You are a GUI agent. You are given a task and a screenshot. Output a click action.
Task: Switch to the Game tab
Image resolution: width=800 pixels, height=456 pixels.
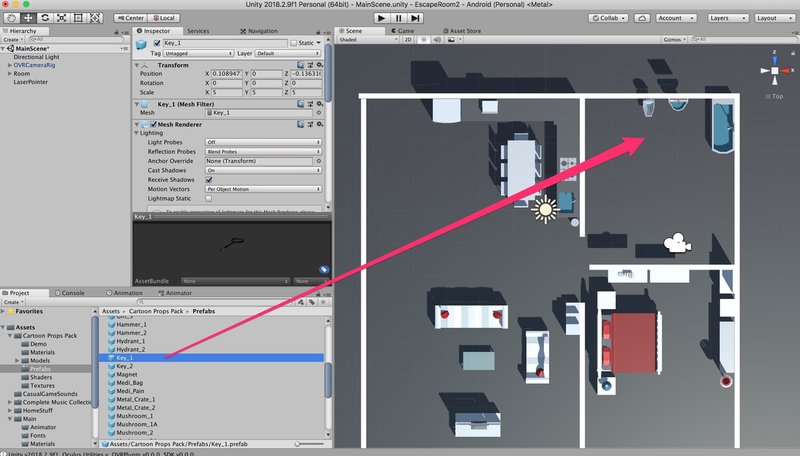(403, 31)
